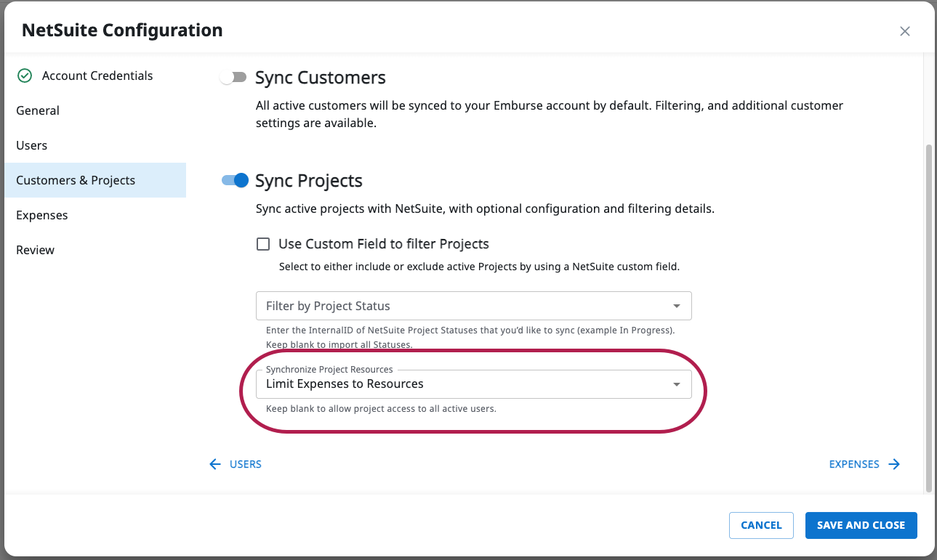Viewport: 937px width, 560px height.
Task: Open the Expenses sidebar section
Action: (x=42, y=215)
